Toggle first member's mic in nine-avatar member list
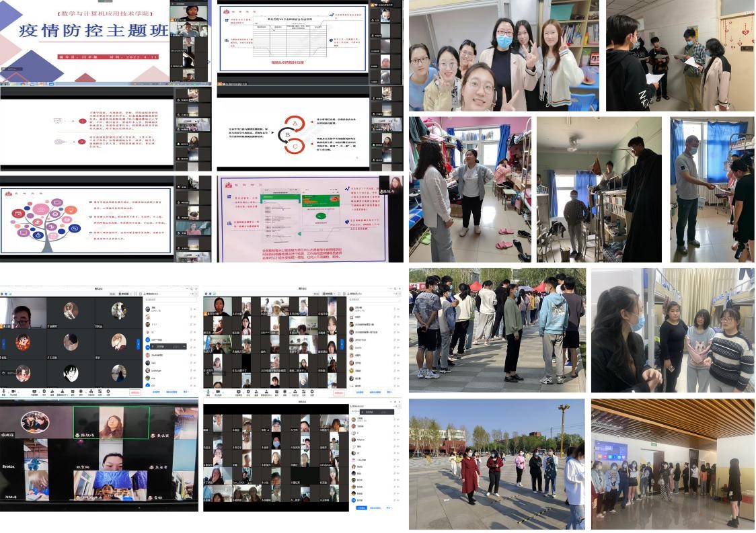Screen dimensions: 756x533 190,308
